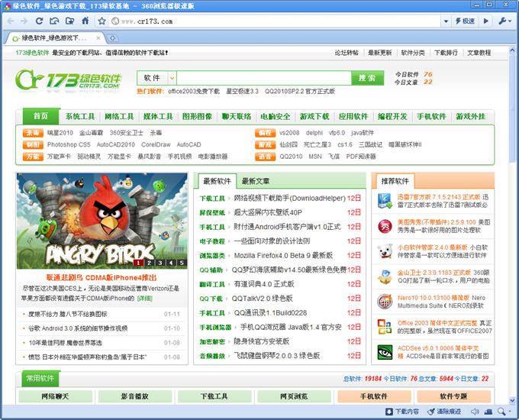The width and height of the screenshot is (519, 420).
Task: Click the 编程 orange category tag
Action: pyautogui.click(x=265, y=133)
